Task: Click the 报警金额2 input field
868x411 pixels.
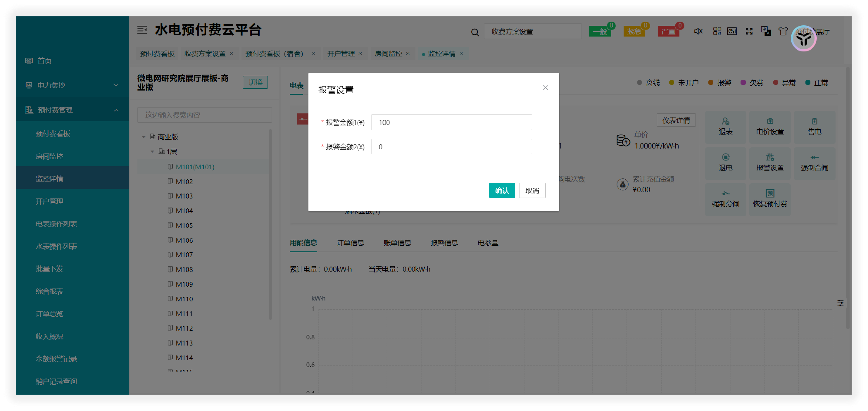Action: (451, 146)
